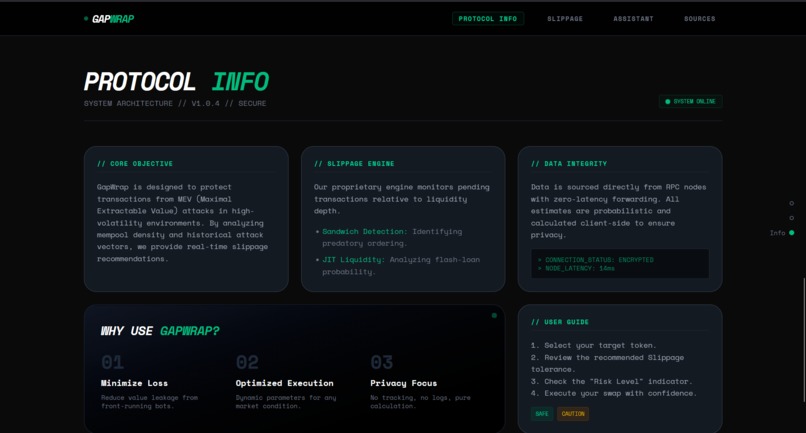Jump to the first section dot
806x433 pixels.
(x=792, y=203)
